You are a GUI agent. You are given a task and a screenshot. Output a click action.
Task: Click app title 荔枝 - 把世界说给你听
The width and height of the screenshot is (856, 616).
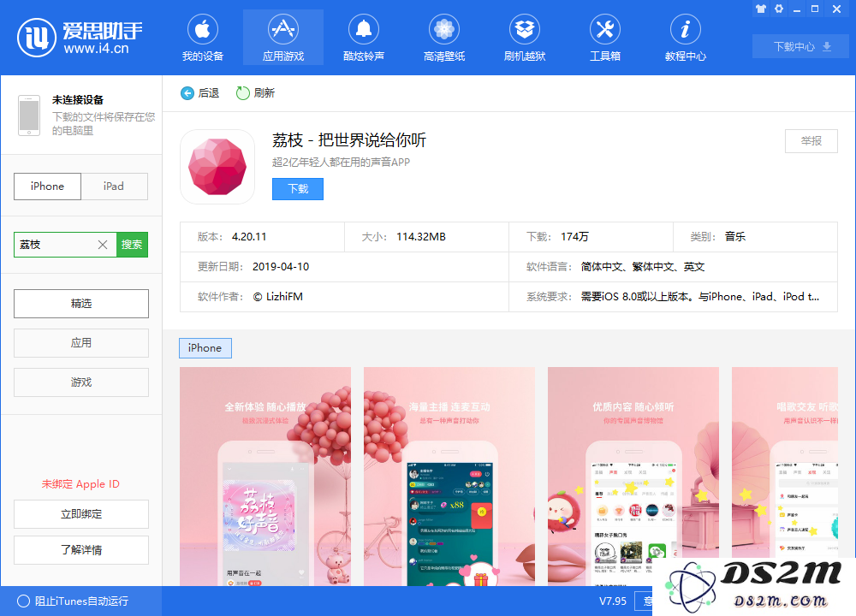click(349, 140)
